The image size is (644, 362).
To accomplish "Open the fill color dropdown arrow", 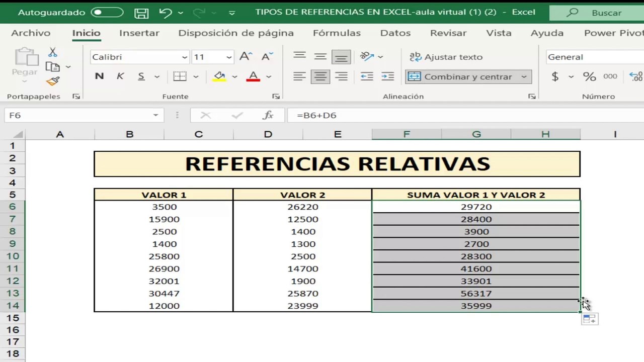I will 234,77.
